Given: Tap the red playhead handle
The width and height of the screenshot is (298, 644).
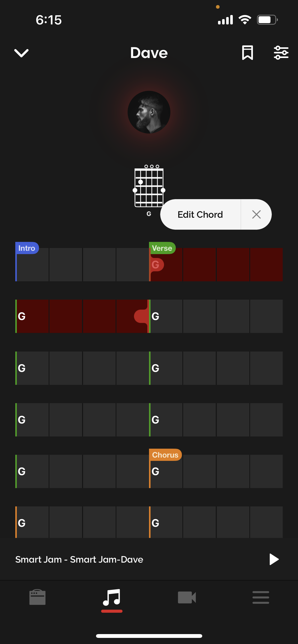Looking at the screenshot, I should tap(141, 316).
